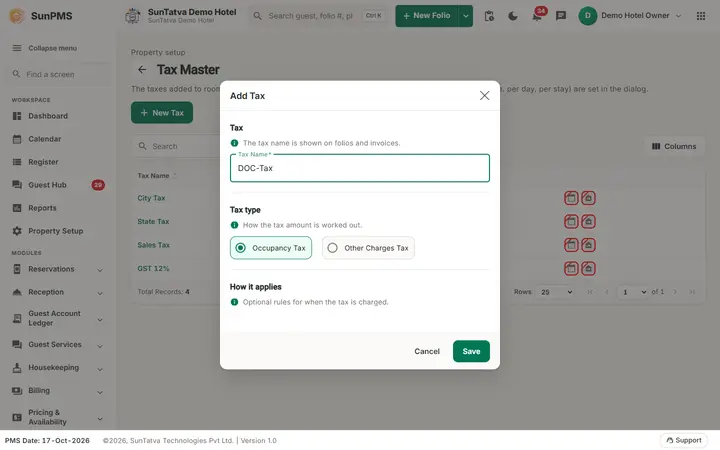Click the Reception bell icon
The height and width of the screenshot is (450, 720).
[x=17, y=292]
